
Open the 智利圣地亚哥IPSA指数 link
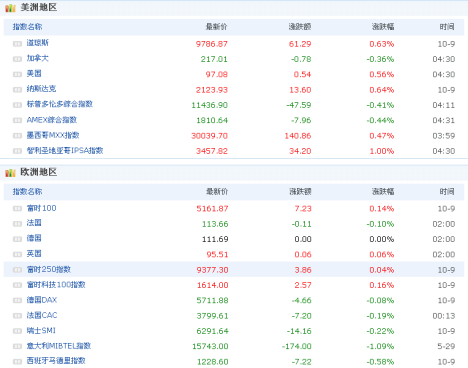65,150
